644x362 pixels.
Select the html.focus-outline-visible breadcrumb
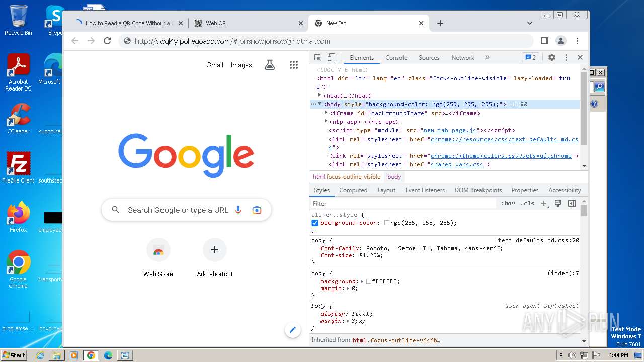(347, 177)
